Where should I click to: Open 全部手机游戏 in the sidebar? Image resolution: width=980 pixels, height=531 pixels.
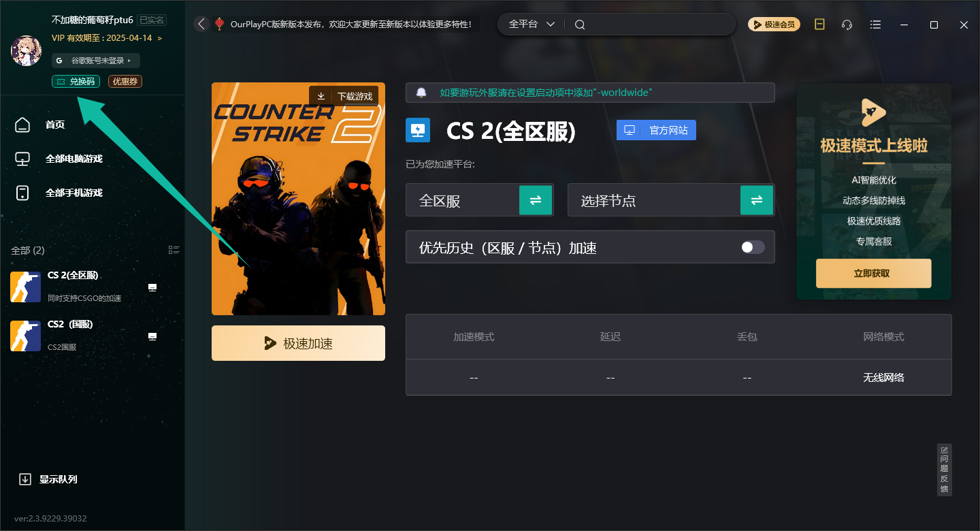tap(74, 193)
